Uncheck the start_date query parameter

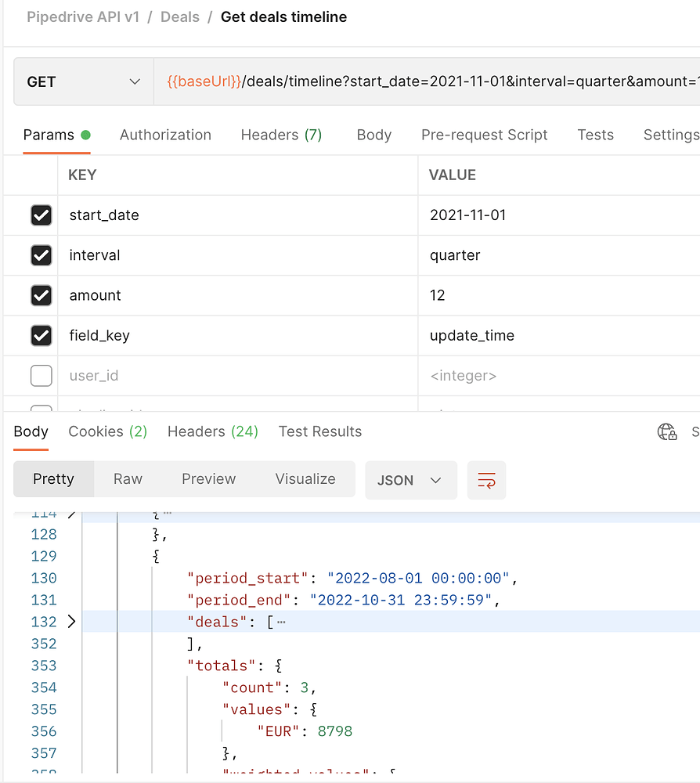pos(41,215)
